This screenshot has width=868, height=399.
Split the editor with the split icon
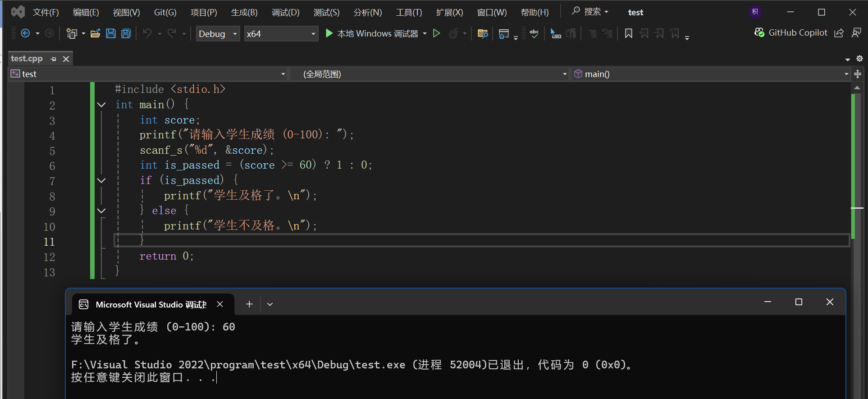pos(858,74)
